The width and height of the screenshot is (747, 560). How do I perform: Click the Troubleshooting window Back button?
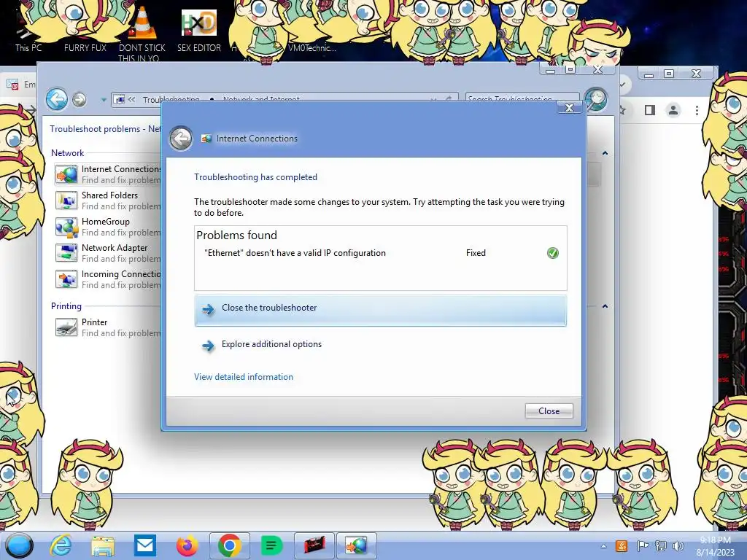(x=57, y=99)
